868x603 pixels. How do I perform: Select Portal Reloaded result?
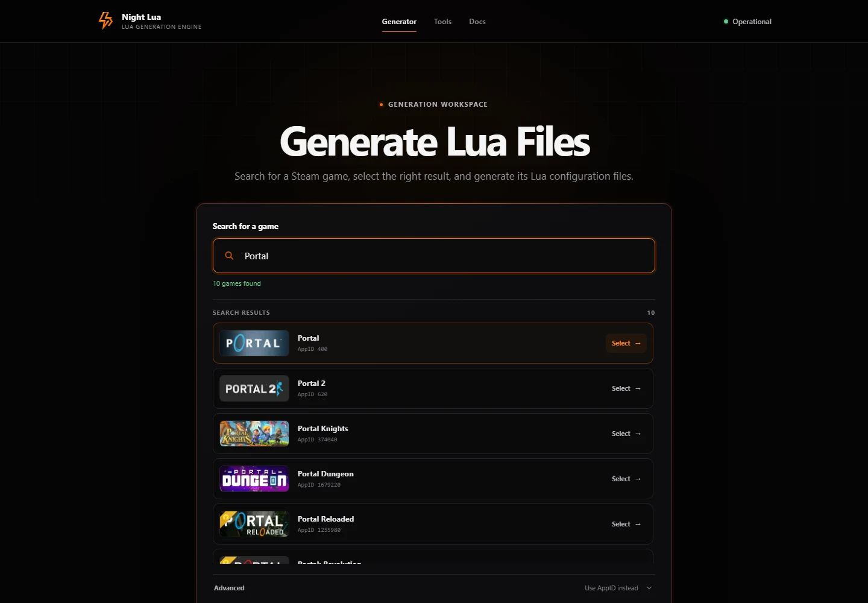coord(626,524)
